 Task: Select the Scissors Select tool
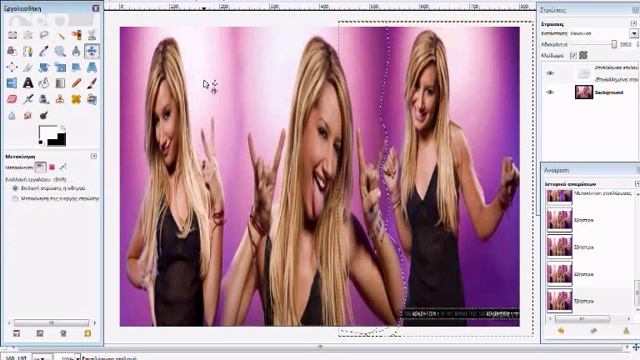(92, 36)
